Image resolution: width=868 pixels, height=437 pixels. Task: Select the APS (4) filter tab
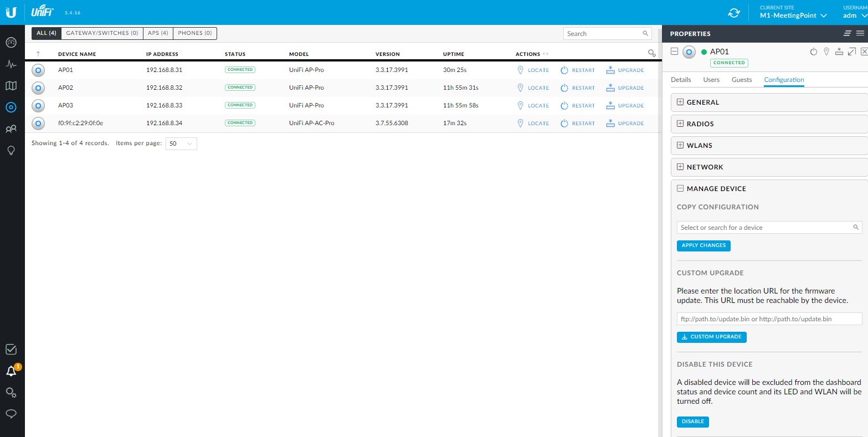click(158, 33)
